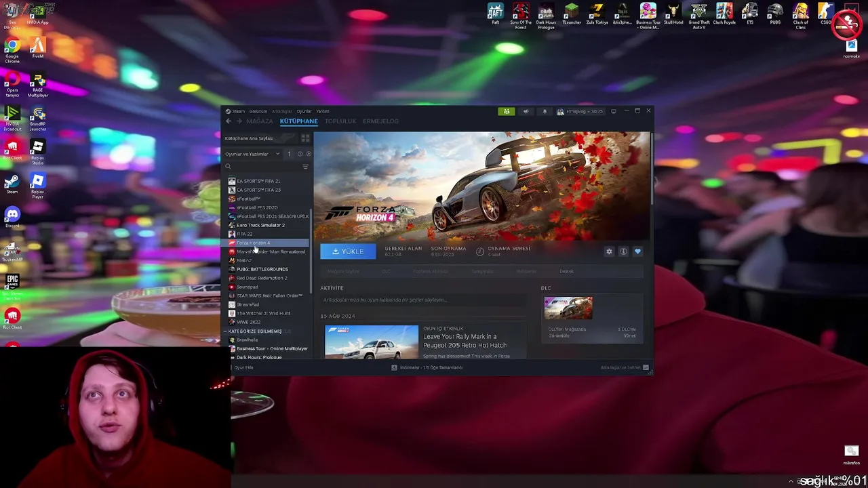The image size is (868, 488).
Task: Open Sons Of The Forest desktop shortcut
Action: [521, 16]
